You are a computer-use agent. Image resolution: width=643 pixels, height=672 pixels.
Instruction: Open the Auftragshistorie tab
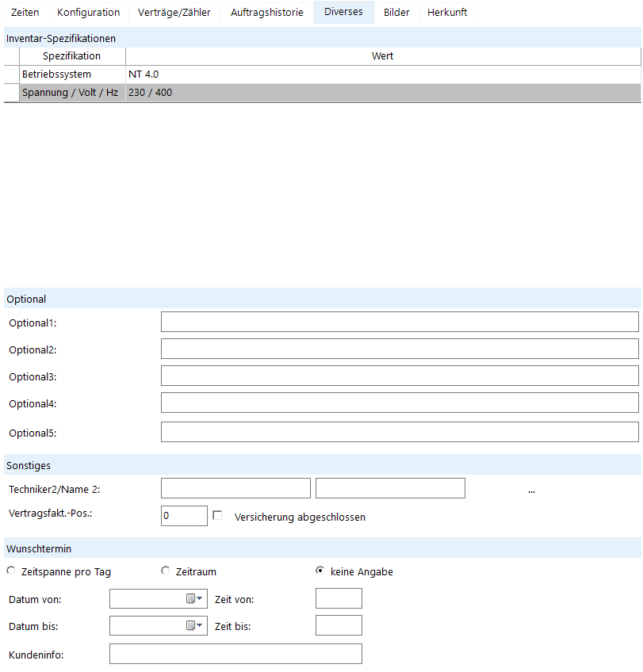click(x=266, y=13)
